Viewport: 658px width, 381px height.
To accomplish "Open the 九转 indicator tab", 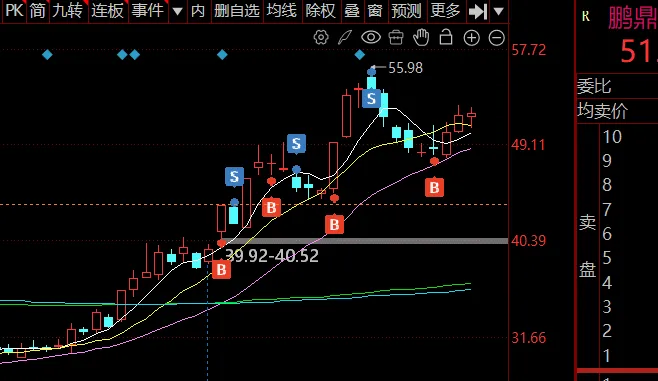I will click(x=67, y=11).
